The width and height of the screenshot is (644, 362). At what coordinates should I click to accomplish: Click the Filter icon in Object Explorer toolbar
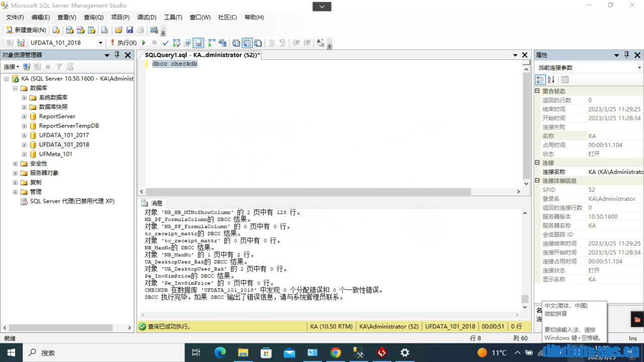tap(59, 66)
